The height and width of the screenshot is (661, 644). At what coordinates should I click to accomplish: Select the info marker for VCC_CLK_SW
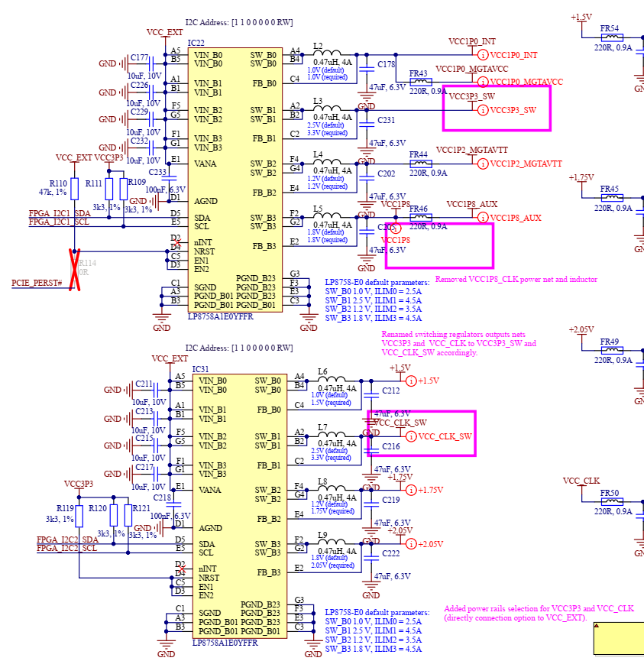[x=411, y=436]
